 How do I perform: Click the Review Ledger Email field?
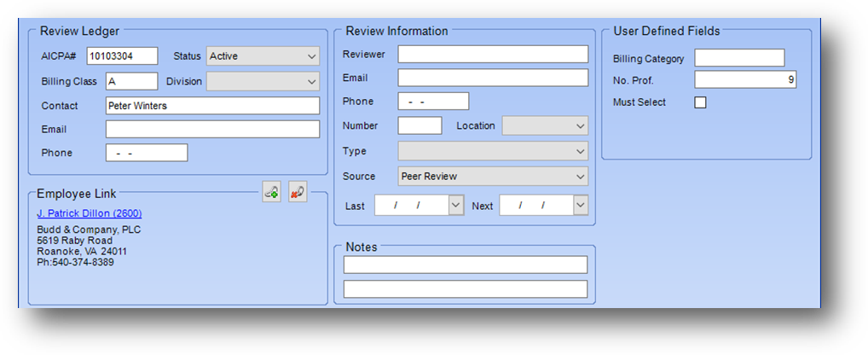coord(212,129)
